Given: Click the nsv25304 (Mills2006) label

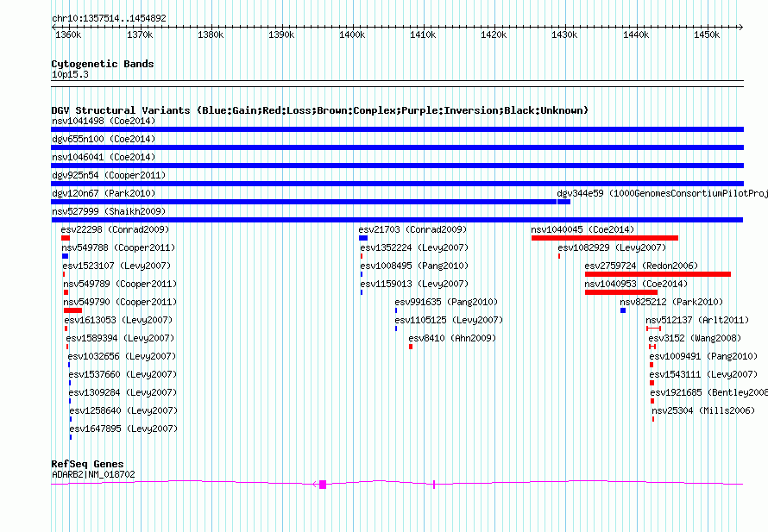Looking at the screenshot, I should [x=703, y=410].
